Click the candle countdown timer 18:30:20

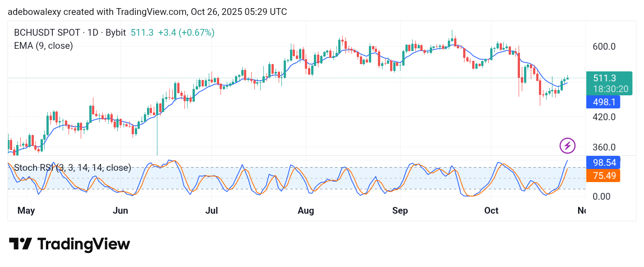[611, 89]
